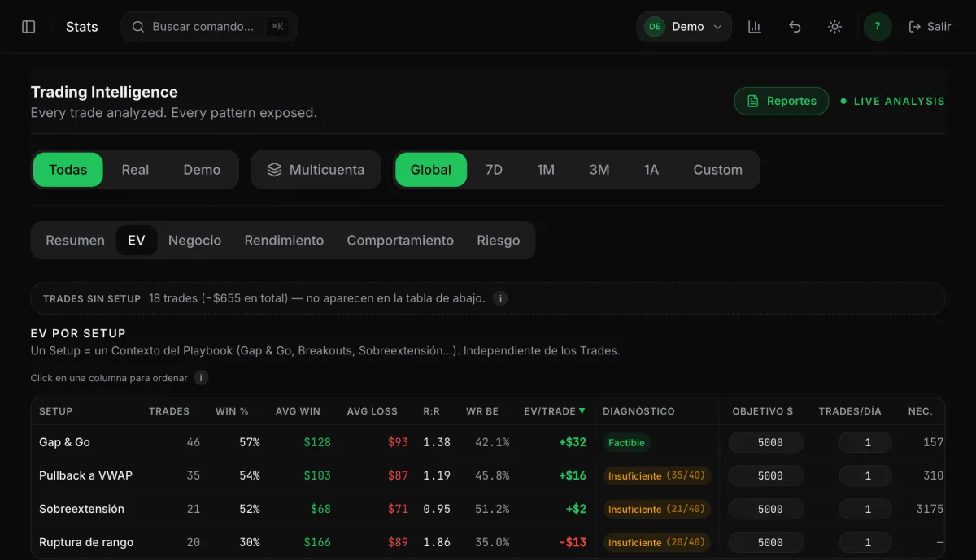976x560 pixels.
Task: Select the 7D time range
Action: [494, 170]
